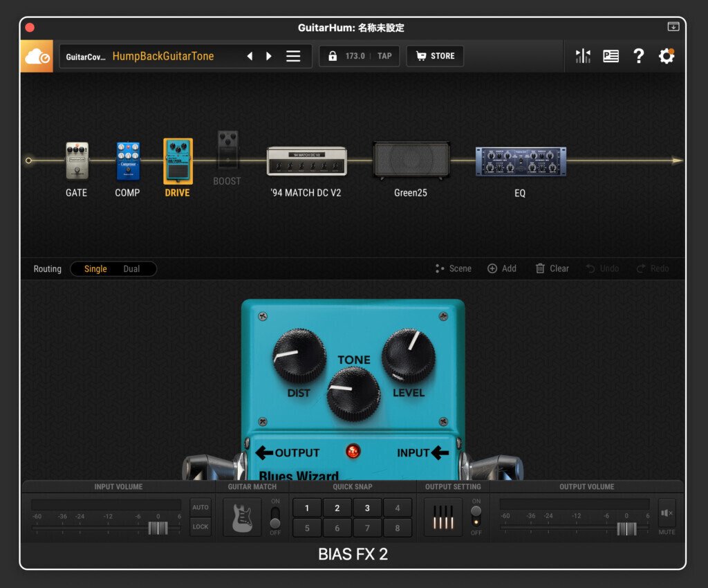Click the LEVEL knob on pedal
Viewport: 708px width, 588px height.
tap(408, 356)
